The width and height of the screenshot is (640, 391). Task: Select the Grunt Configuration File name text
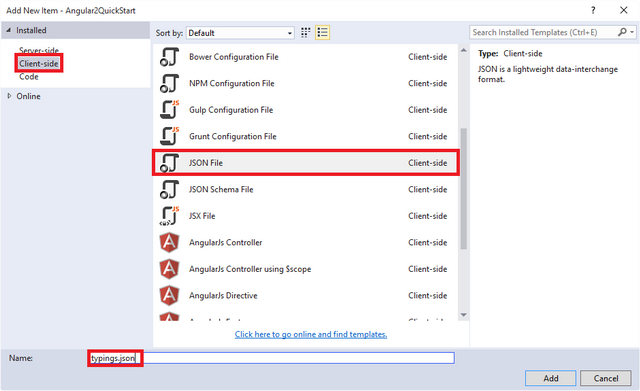click(x=233, y=136)
